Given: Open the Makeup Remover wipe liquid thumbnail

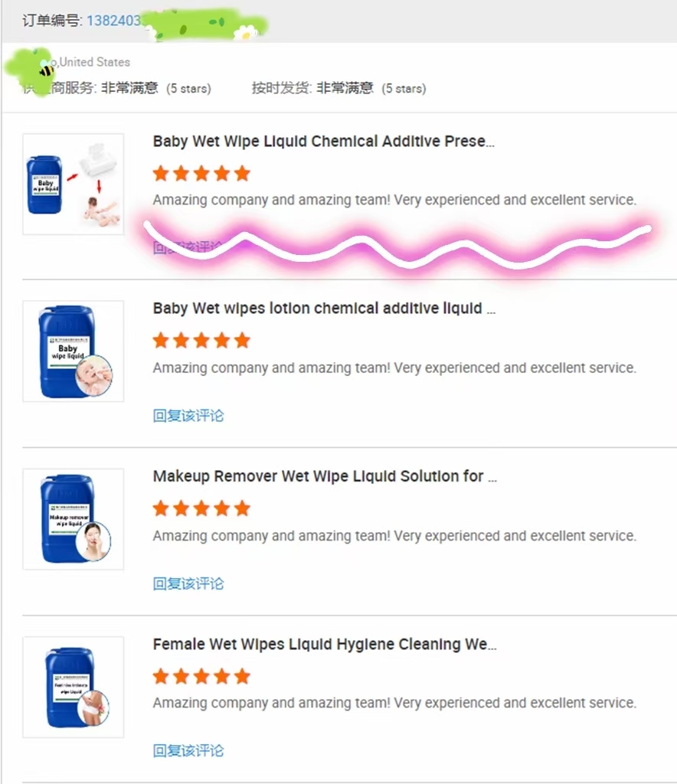Looking at the screenshot, I should point(73,519).
